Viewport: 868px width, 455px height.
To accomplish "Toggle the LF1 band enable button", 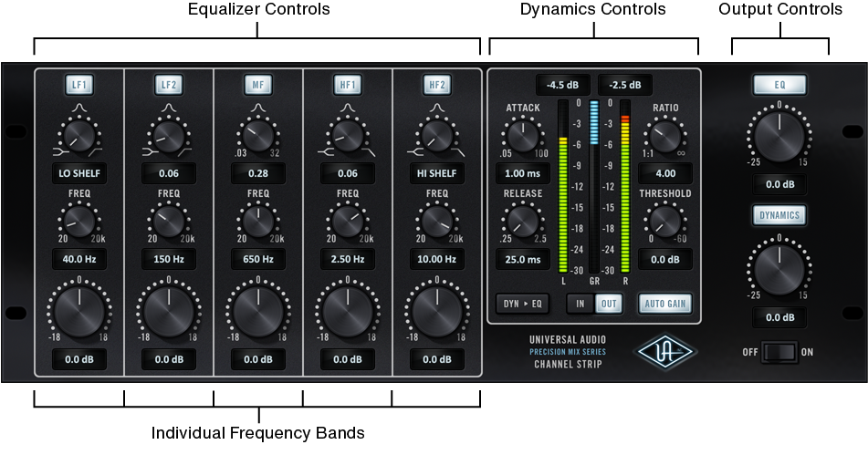I will click(x=79, y=85).
